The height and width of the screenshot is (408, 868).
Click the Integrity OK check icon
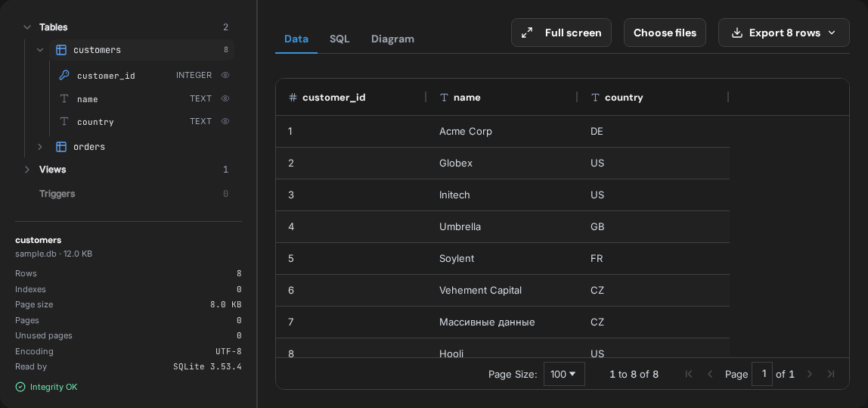tap(20, 387)
